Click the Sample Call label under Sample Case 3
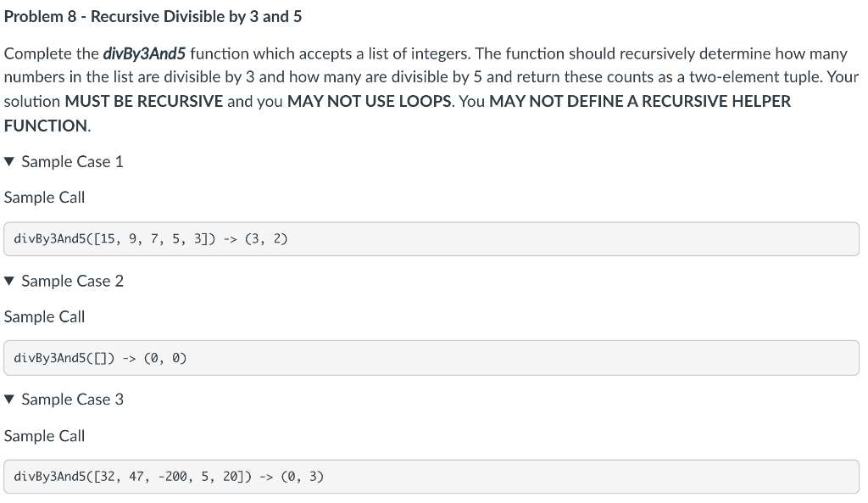868x503 pixels. (44, 435)
